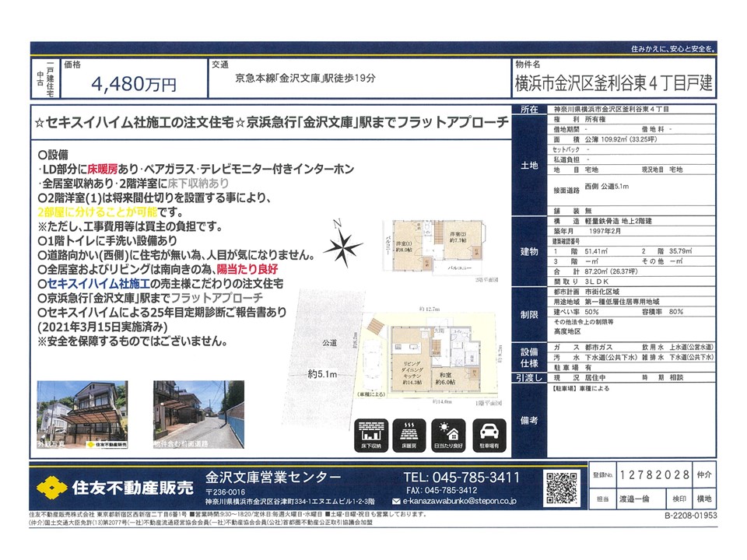Click the QR code in footer
Screen dimensions: 747x560
click(x=562, y=487)
